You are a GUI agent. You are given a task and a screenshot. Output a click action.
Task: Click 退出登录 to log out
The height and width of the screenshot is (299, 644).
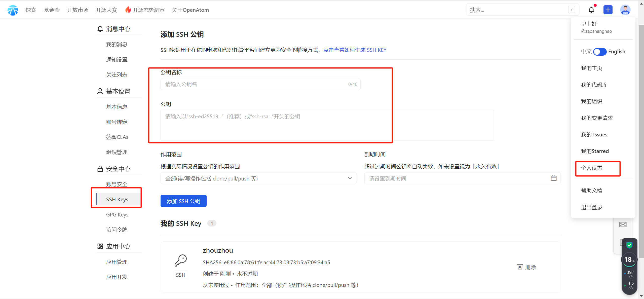coord(592,207)
